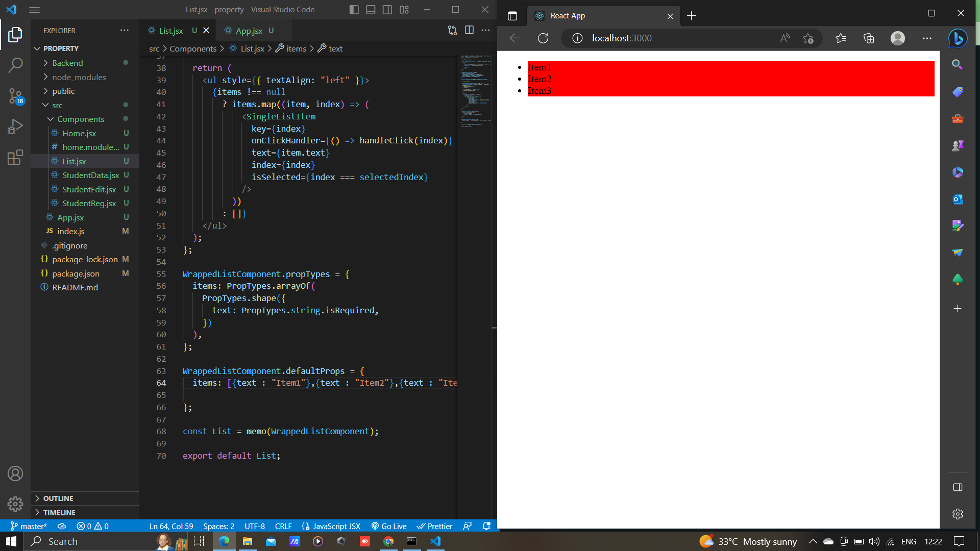Open the Extensions view in VS Code
The image size is (980, 551).
point(15,157)
